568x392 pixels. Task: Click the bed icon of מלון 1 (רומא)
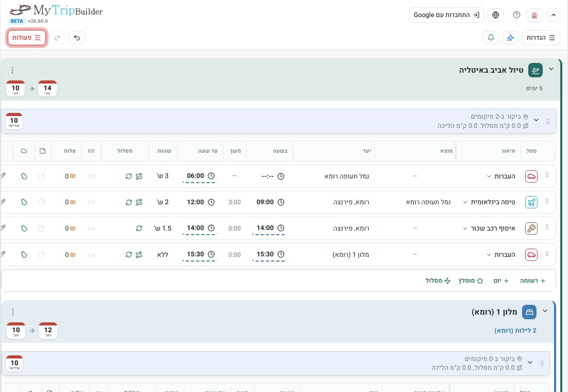(529, 312)
